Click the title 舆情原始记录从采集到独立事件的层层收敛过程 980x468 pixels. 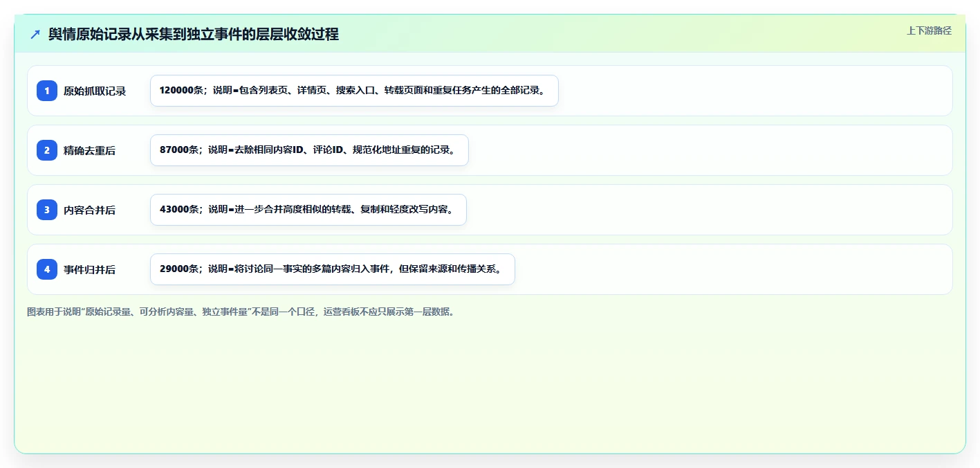pos(194,35)
